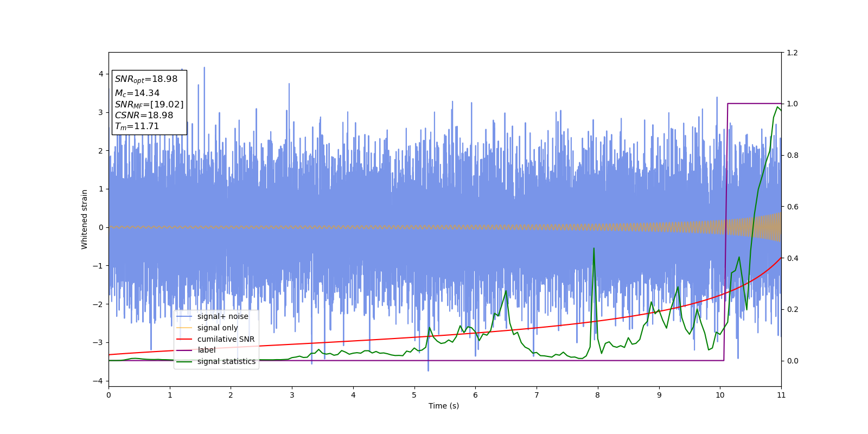The height and width of the screenshot is (434, 868).
Task: Click the Mc=14.34 annotation text
Action: coord(137,93)
